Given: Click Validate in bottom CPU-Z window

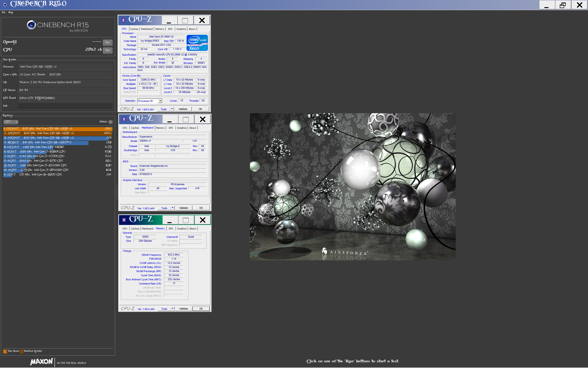Looking at the screenshot, I should point(184,309).
